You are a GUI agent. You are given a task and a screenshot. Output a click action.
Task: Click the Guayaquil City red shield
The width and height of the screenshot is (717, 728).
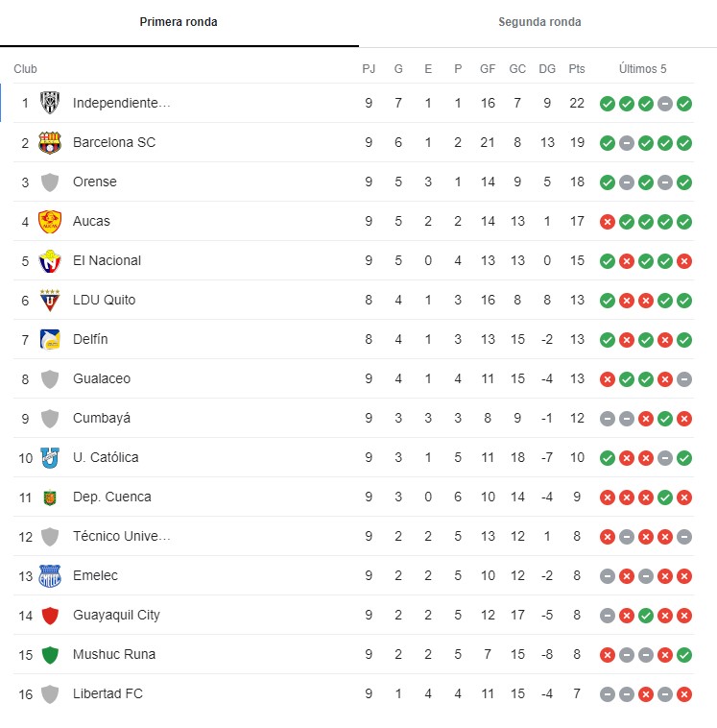point(50,615)
